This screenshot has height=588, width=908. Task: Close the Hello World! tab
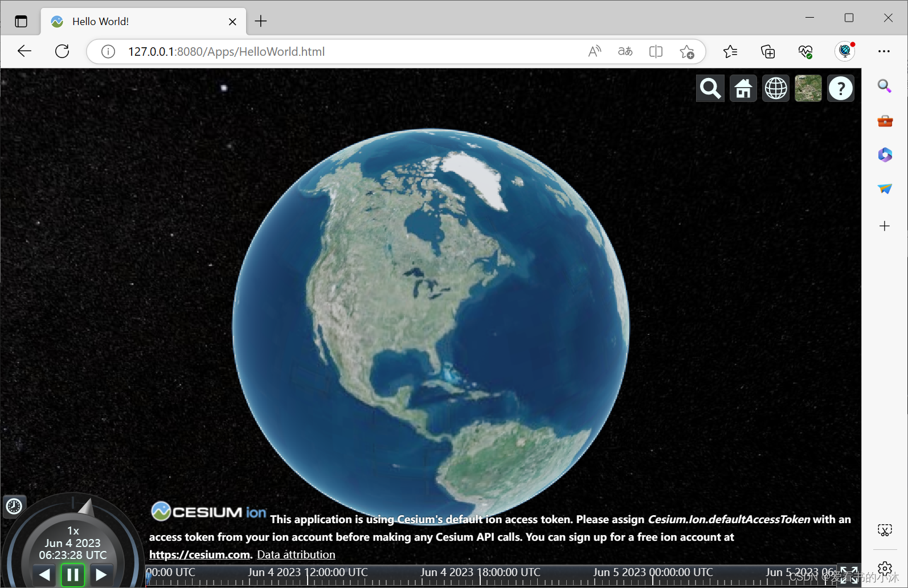[x=232, y=22]
